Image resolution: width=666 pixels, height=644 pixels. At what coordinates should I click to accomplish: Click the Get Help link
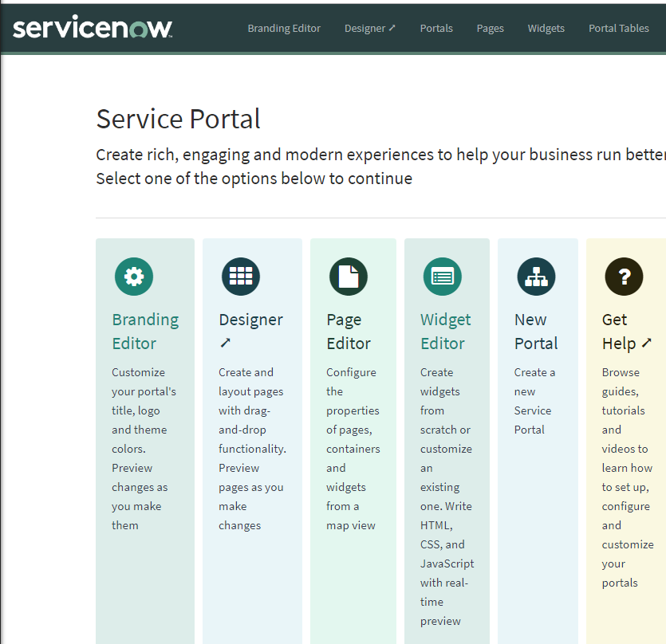(x=621, y=329)
